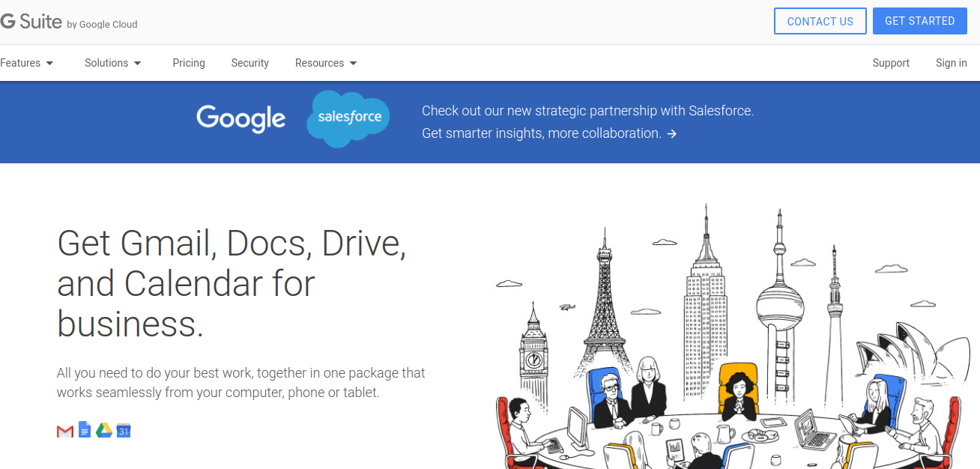Click the arrow after 'more collaboration'

pos(672,134)
